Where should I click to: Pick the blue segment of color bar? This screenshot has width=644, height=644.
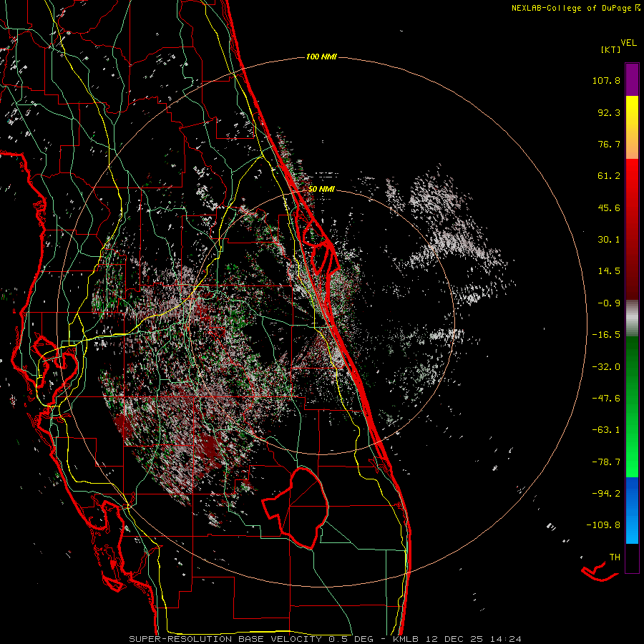pos(632,510)
